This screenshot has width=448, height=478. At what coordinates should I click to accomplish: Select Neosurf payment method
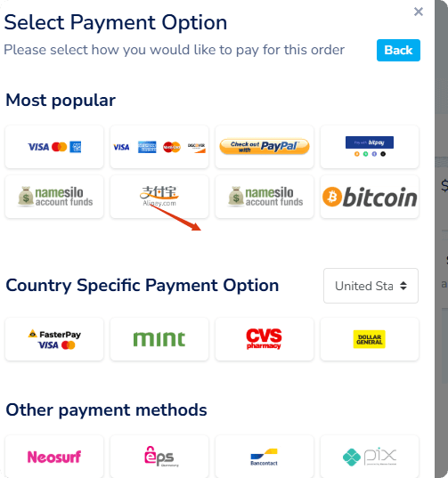click(x=54, y=457)
